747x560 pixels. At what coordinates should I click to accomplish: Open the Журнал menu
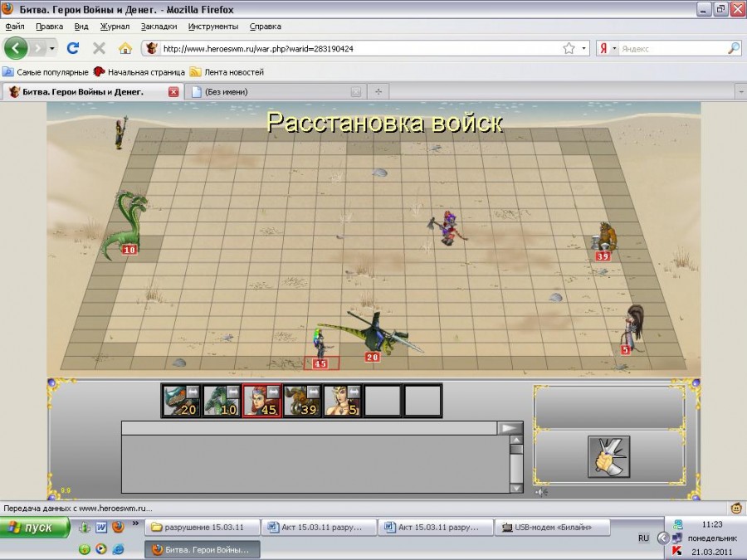[x=115, y=27]
